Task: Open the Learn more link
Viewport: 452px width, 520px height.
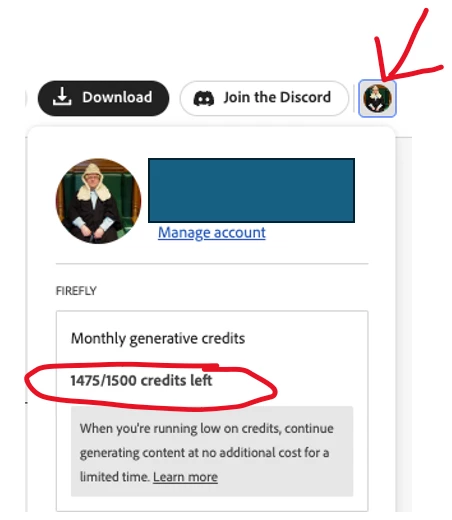Action: 185,477
